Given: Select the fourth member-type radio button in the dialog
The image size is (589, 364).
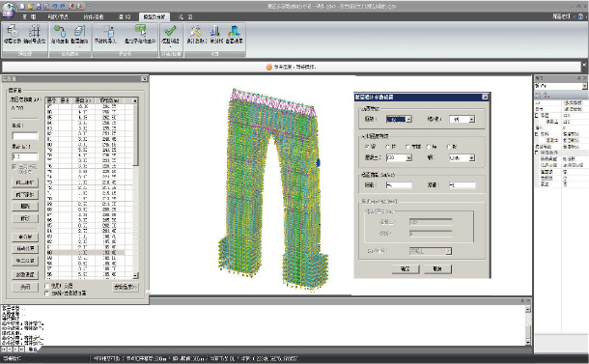Looking at the screenshot, I should (429, 147).
